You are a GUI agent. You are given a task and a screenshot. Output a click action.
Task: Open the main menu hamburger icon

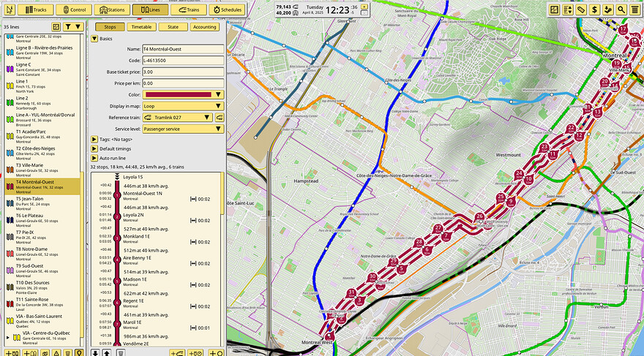[635, 10]
